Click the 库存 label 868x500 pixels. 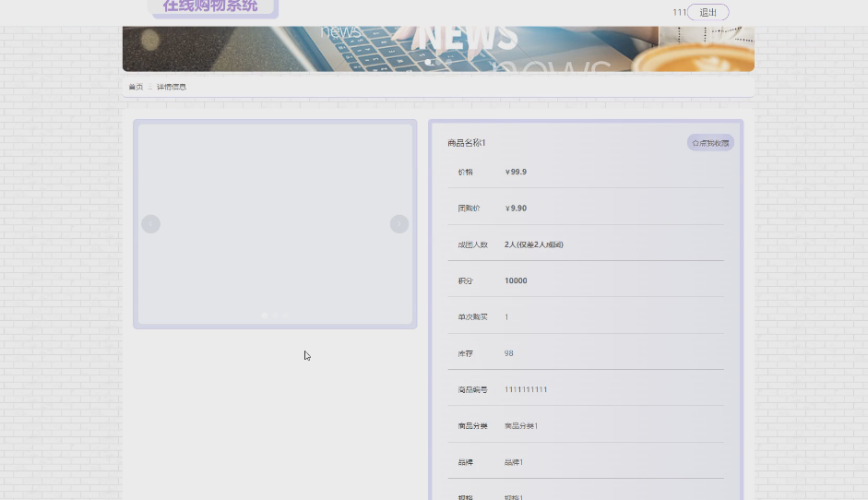466,353
